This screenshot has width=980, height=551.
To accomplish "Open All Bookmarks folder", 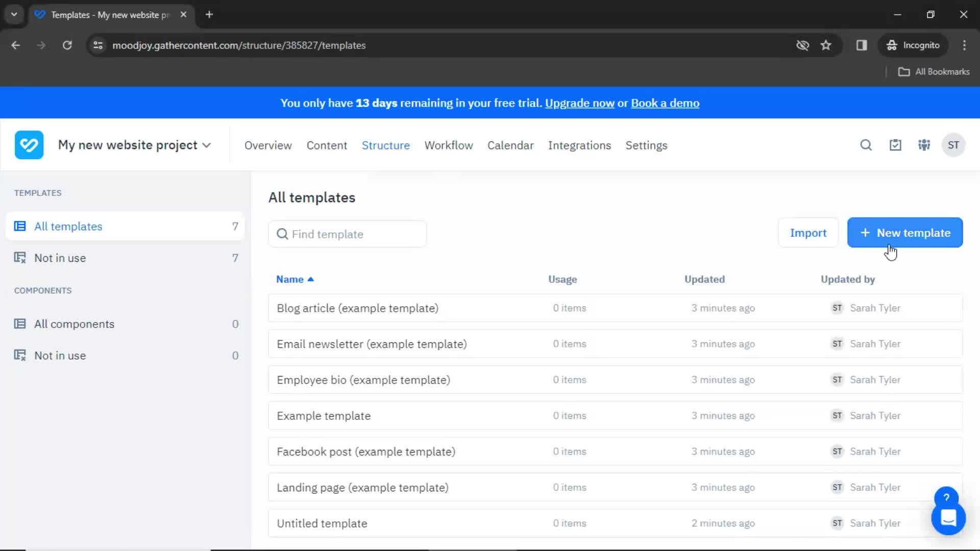I will click(x=934, y=72).
